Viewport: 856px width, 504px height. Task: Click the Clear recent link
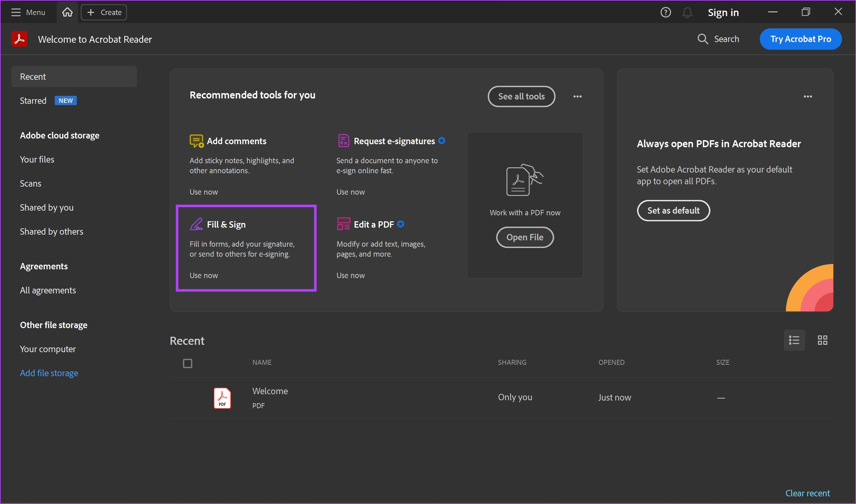click(x=808, y=493)
